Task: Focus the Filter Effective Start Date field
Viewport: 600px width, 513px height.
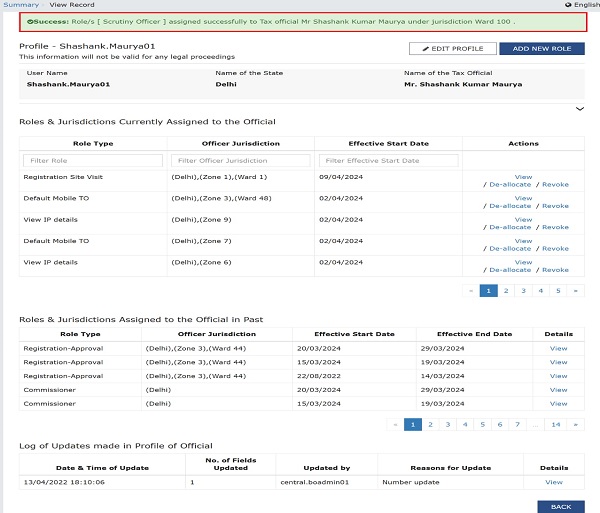Action: click(388, 161)
